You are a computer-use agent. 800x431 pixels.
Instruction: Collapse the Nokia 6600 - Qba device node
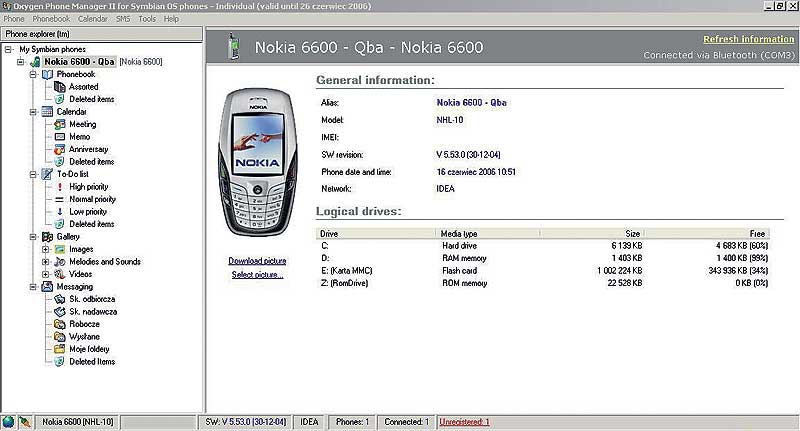point(20,62)
